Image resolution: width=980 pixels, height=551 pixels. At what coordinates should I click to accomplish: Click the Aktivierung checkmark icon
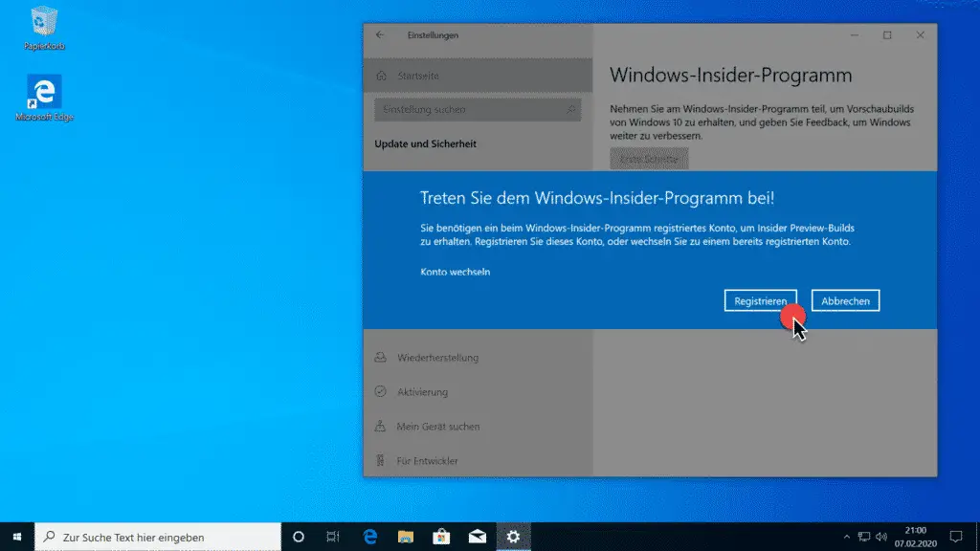coord(380,391)
